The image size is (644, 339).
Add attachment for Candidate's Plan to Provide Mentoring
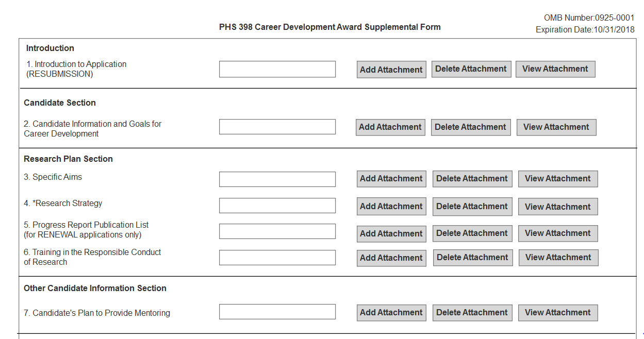[391, 313]
